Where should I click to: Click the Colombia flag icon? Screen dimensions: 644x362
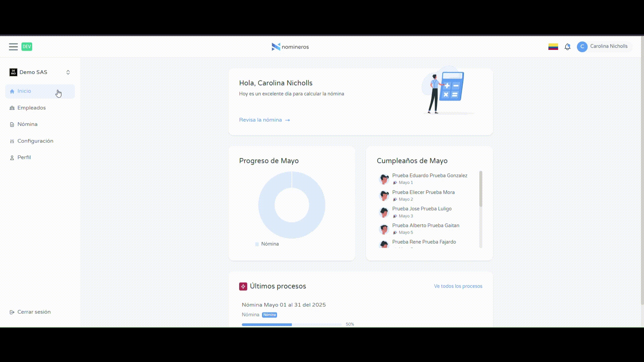click(x=553, y=47)
